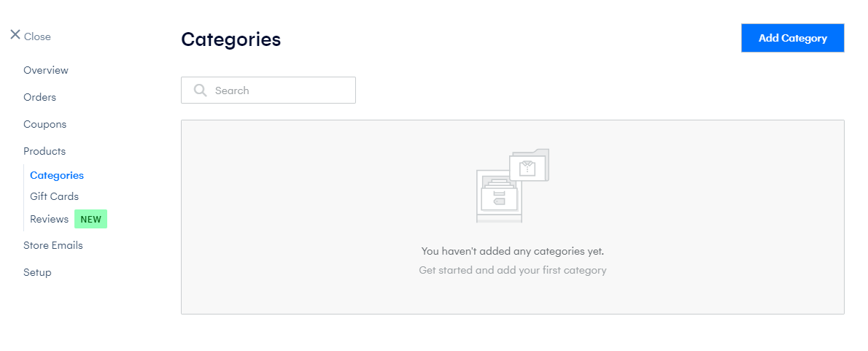
Task: Click the Close label in sidebar
Action: click(37, 36)
